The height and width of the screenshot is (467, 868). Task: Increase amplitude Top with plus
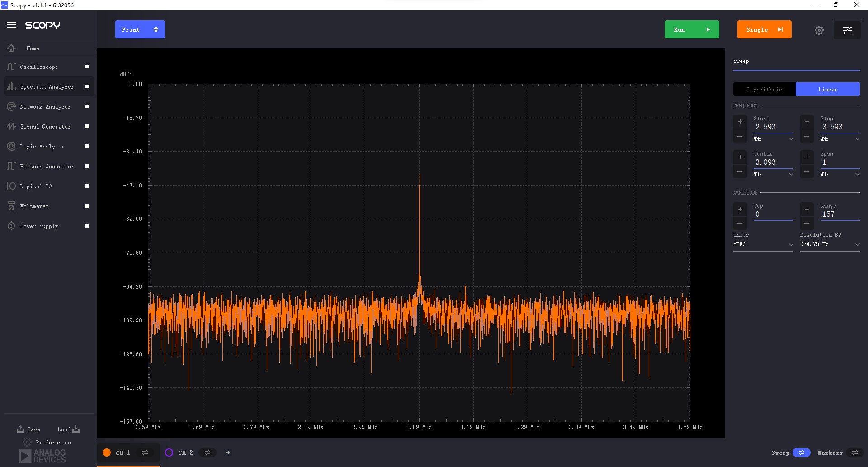tap(740, 209)
